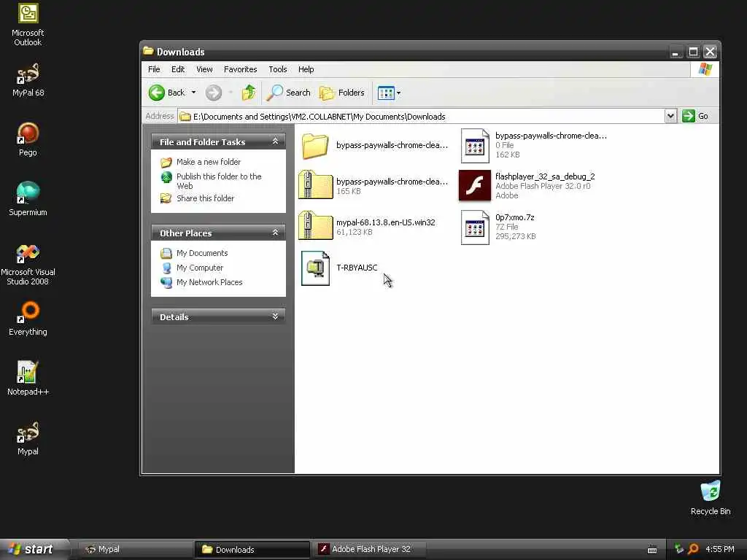Viewport: 747px width, 560px height.
Task: Click the Downloads title bar folder icon
Action: click(148, 51)
